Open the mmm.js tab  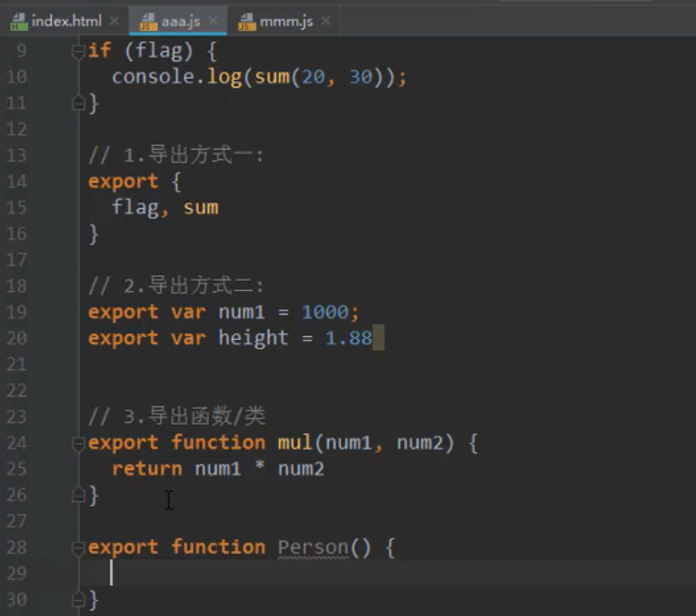click(x=286, y=21)
